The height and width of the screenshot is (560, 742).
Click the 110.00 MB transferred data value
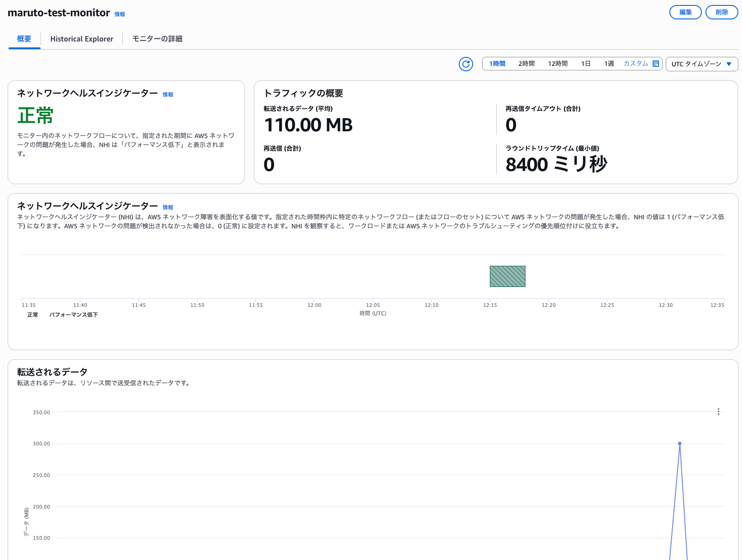(309, 125)
